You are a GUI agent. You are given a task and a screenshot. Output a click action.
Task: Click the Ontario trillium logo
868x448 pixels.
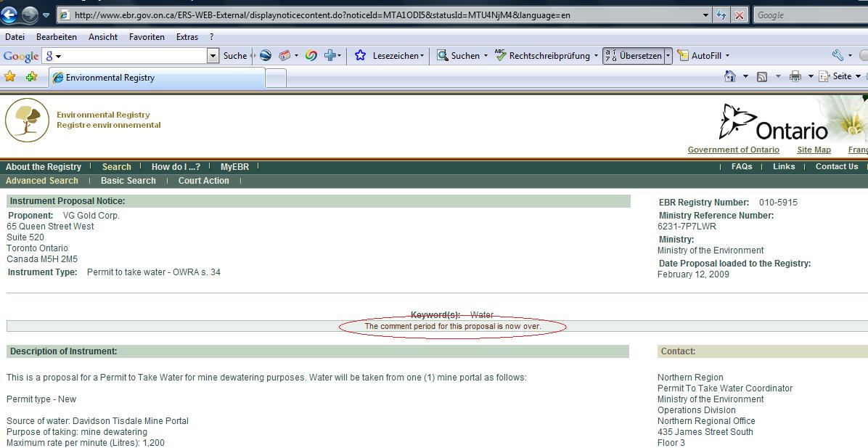click(774, 123)
